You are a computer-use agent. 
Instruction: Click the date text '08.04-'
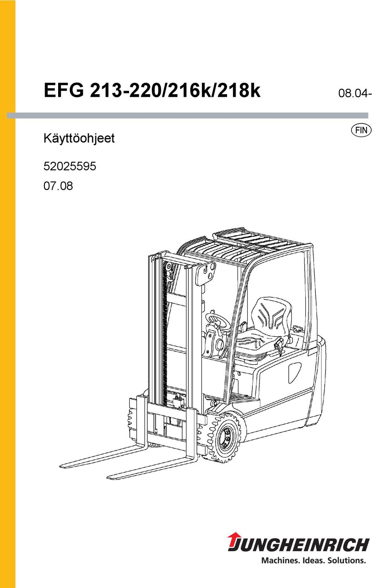click(355, 93)
